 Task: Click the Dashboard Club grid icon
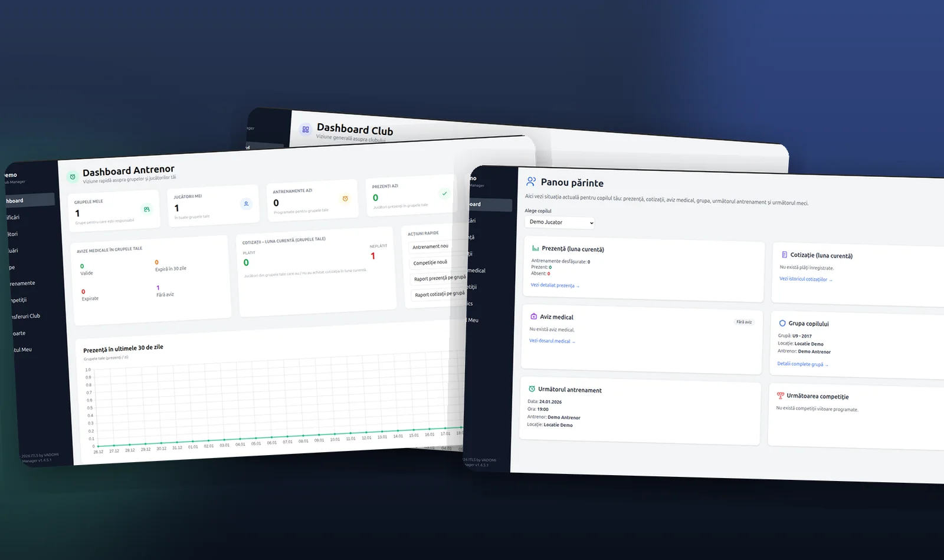(x=306, y=129)
